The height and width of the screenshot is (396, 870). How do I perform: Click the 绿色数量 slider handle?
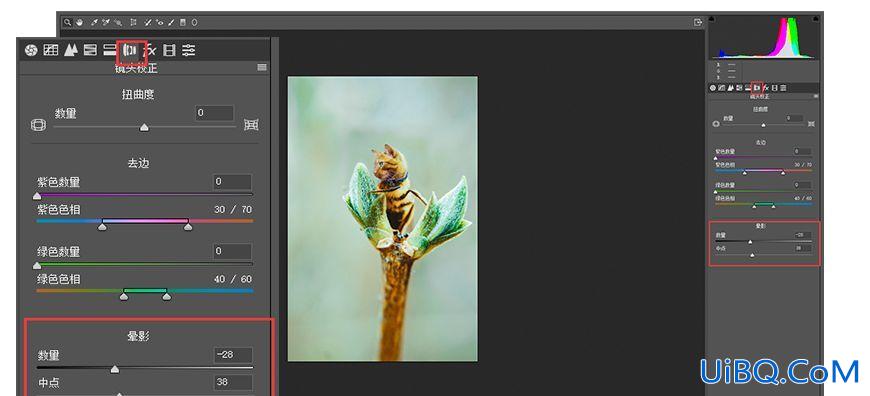coord(37,266)
